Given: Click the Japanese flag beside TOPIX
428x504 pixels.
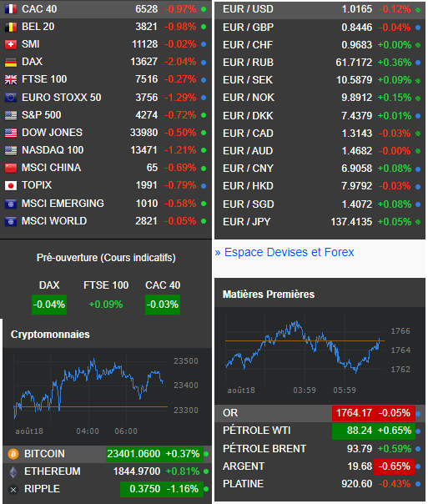Looking at the screenshot, I should 11,185.
